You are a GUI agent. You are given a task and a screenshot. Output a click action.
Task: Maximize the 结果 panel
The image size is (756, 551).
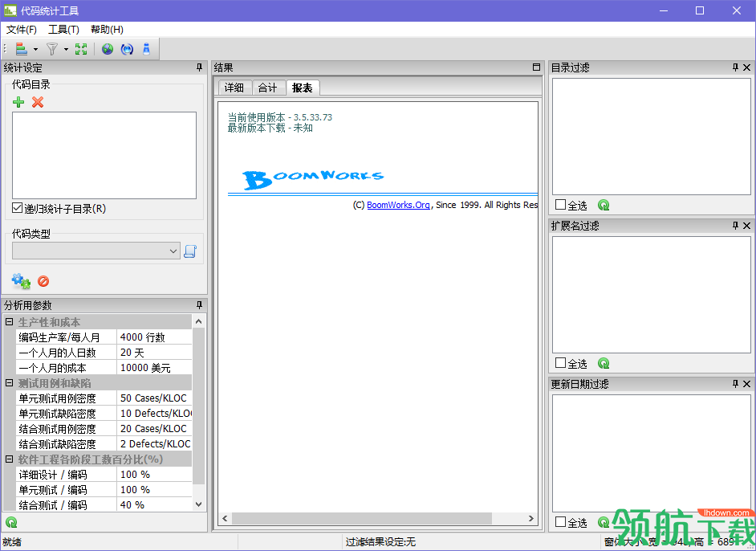pyautogui.click(x=536, y=67)
